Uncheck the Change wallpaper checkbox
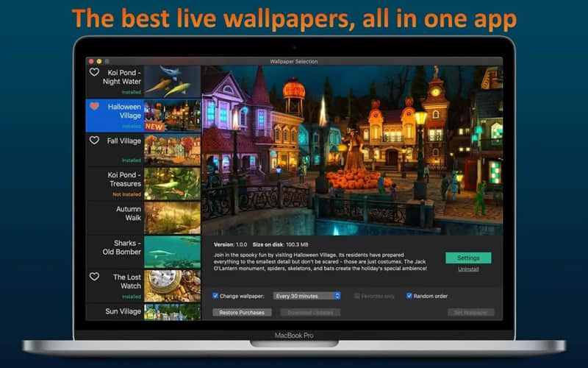This screenshot has width=588, height=368. pyautogui.click(x=215, y=296)
